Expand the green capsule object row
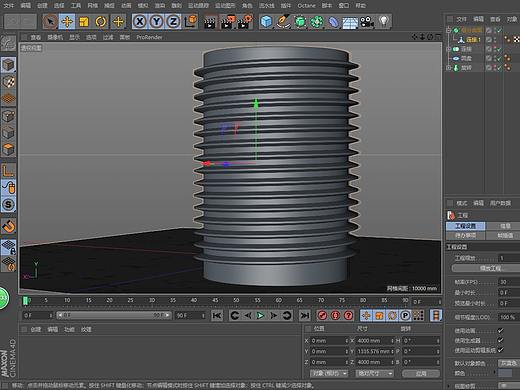Screen dimensions: 520x390 pos(449,49)
